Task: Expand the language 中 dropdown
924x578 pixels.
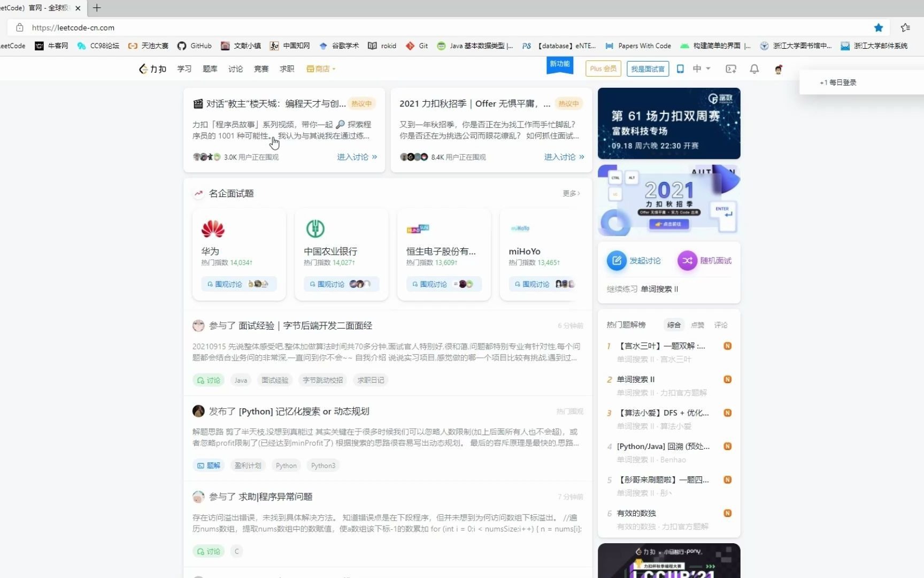Action: (x=702, y=69)
